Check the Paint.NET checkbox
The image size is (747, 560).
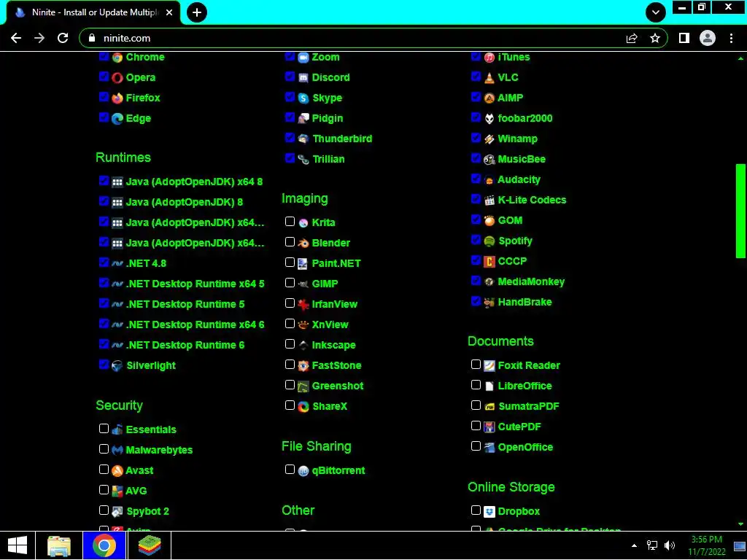tap(290, 262)
